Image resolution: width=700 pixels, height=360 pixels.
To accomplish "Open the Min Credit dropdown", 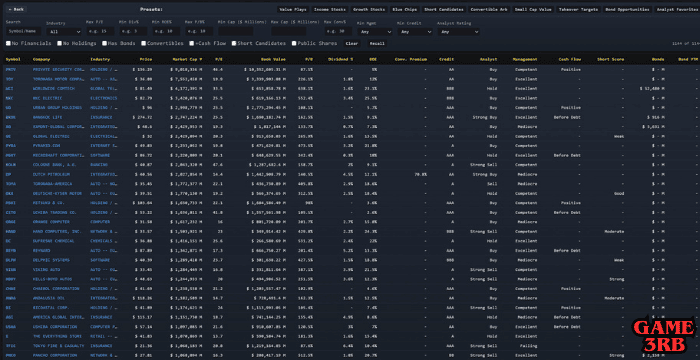I will coord(415,32).
